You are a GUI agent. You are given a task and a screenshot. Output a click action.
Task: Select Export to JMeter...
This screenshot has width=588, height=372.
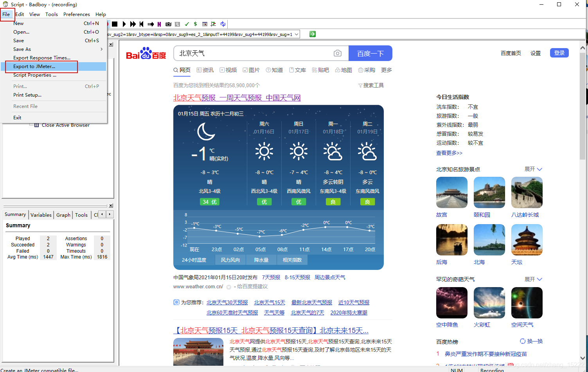54,66
